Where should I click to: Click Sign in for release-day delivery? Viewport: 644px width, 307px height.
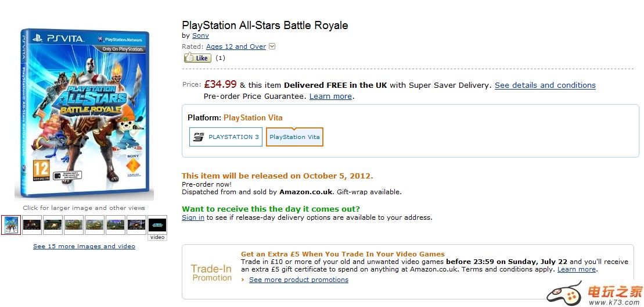[193, 217]
